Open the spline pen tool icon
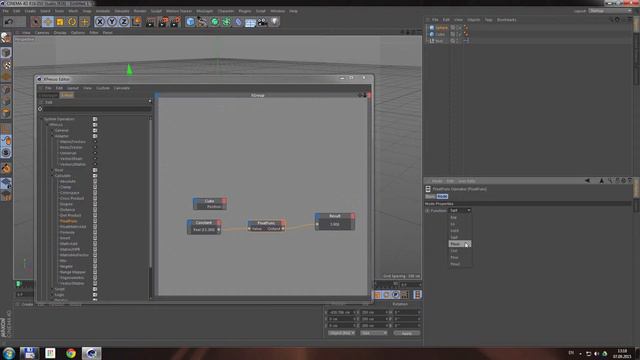 coord(202,21)
